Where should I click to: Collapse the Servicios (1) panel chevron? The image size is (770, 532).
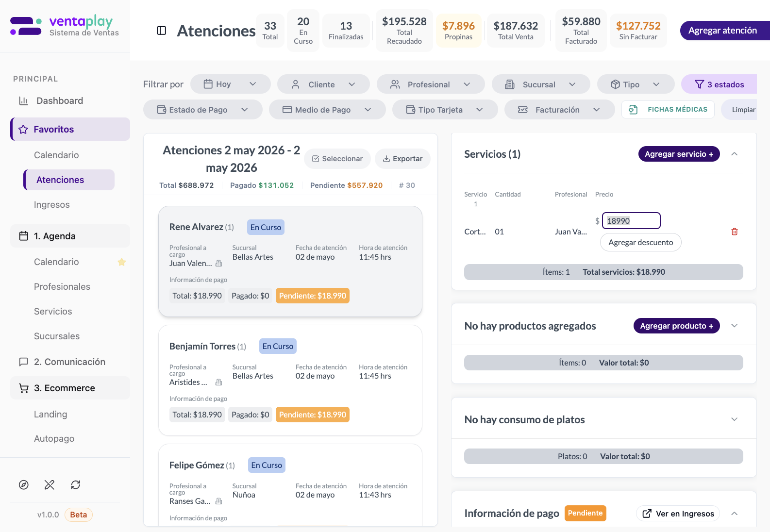pyautogui.click(x=735, y=154)
